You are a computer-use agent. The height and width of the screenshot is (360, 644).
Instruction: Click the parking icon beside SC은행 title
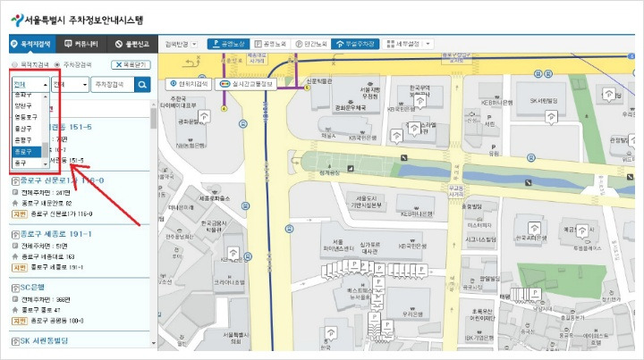click(15, 289)
